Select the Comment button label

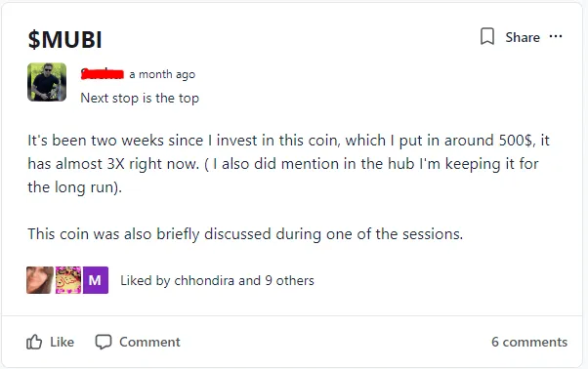149,342
